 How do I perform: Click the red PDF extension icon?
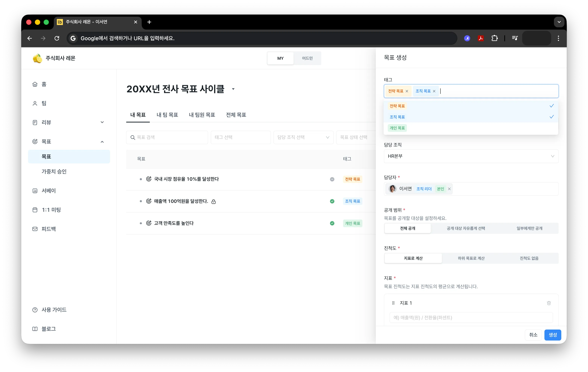coord(481,38)
